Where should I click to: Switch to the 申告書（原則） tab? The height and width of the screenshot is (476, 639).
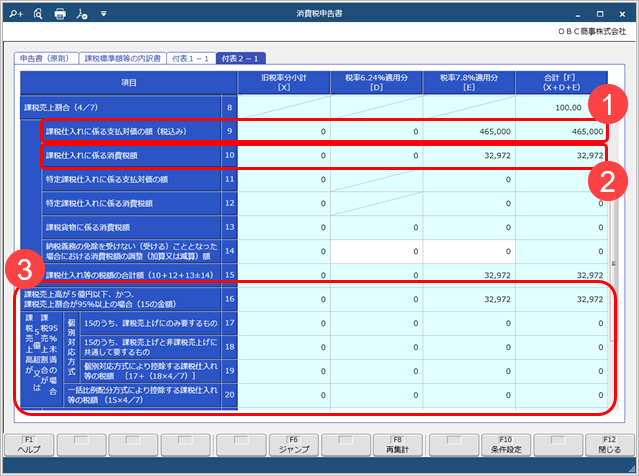(x=46, y=59)
